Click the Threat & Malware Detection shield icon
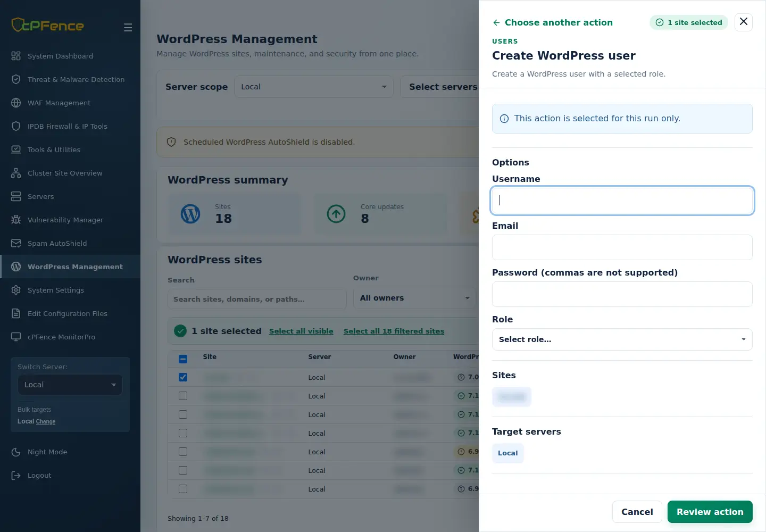Viewport: 766px width, 532px height. [16, 79]
